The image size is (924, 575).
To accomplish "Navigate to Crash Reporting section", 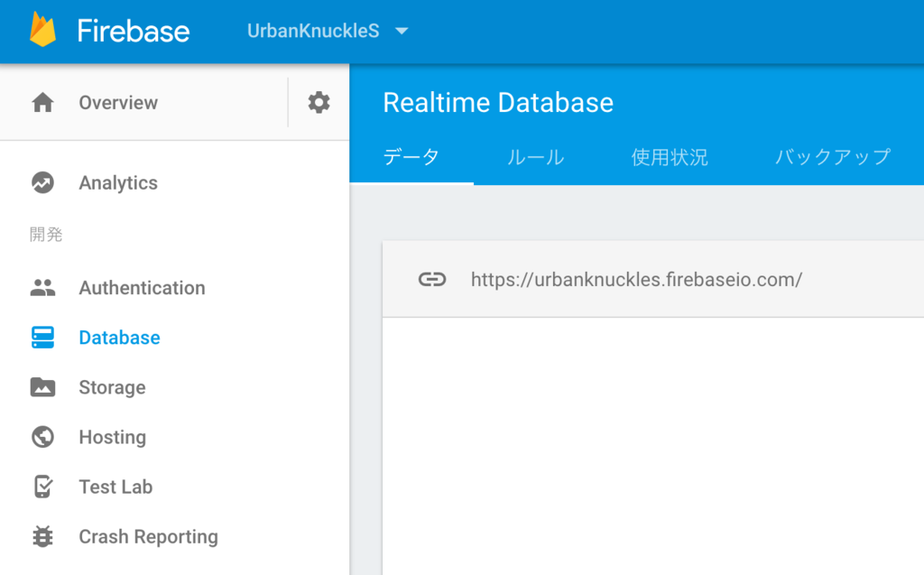I will pos(148,536).
